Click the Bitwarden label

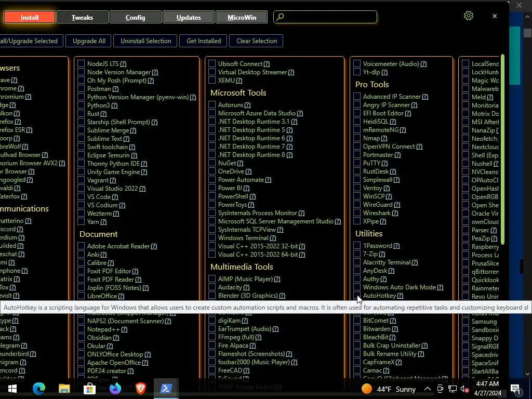[377, 329]
